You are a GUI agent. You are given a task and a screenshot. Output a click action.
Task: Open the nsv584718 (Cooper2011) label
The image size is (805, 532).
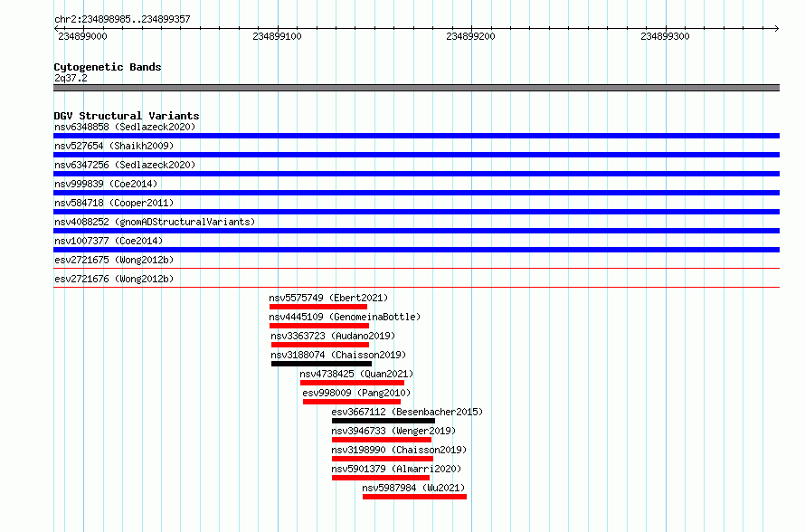coord(114,203)
